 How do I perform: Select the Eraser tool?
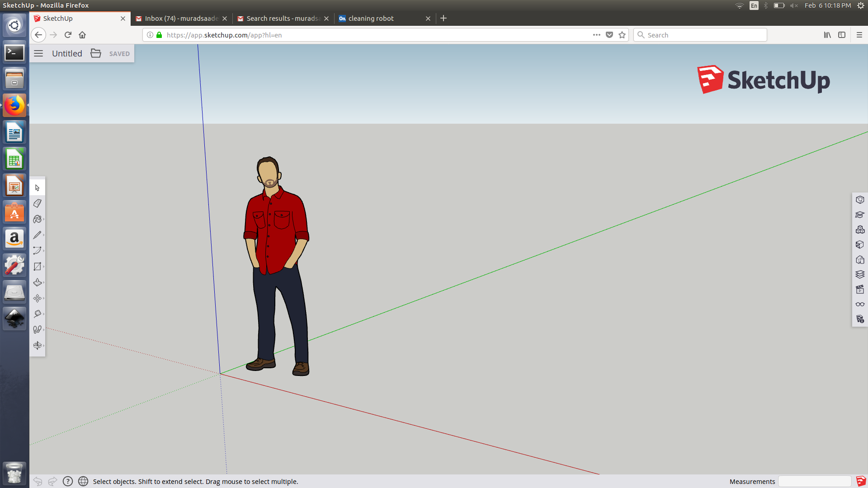(x=38, y=203)
